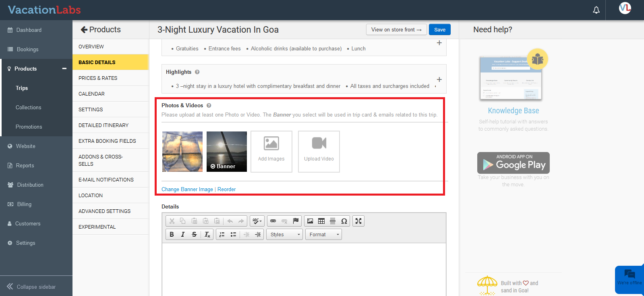
Task: Toggle bold formatting
Action: (x=172, y=234)
